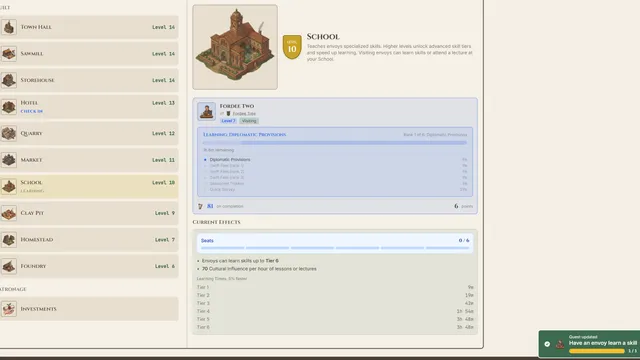The width and height of the screenshot is (640, 360).
Task: Select the Town Hall row
Action: [89, 27]
